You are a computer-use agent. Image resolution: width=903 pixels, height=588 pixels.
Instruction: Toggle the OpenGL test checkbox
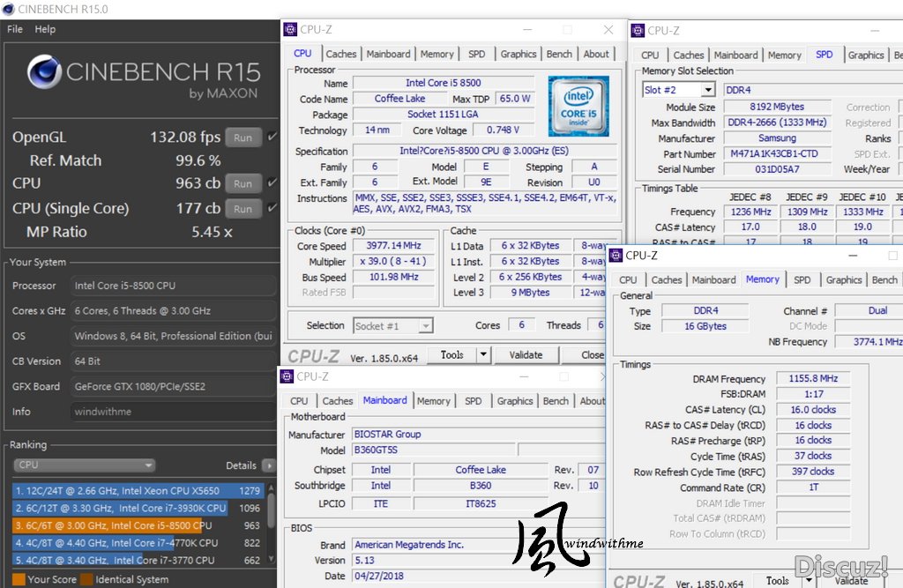[x=272, y=137]
